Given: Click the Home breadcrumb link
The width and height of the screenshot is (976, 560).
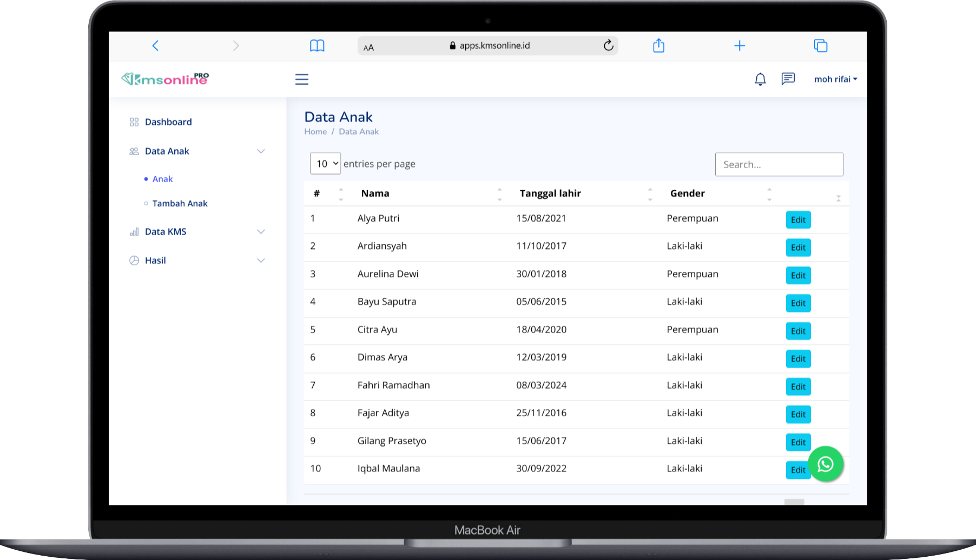Looking at the screenshot, I should coord(315,132).
